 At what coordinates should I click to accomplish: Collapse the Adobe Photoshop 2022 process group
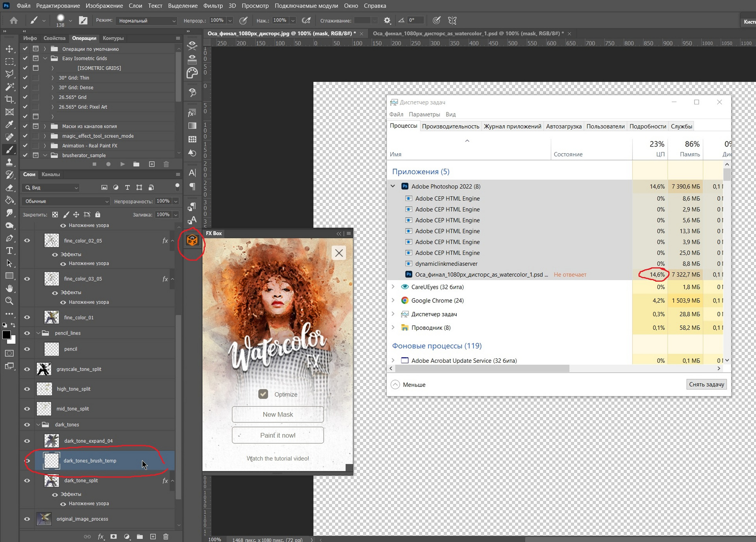tap(393, 186)
